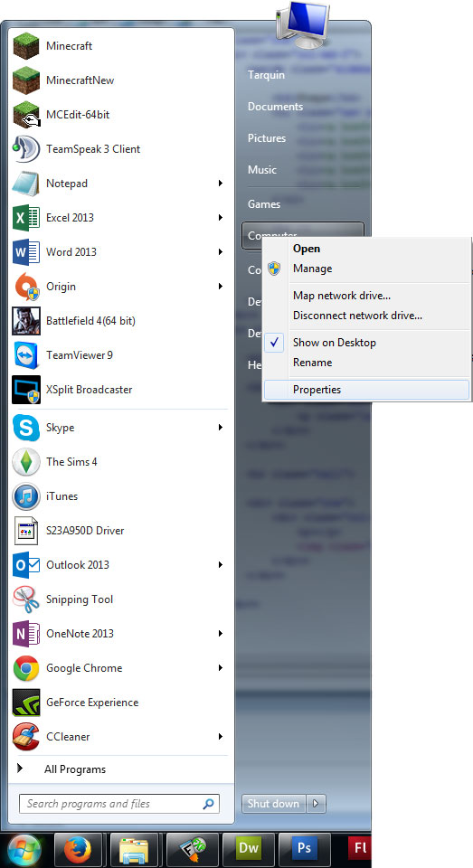473x868 pixels.
Task: Open Windows Explorer from the taskbar
Action: [x=134, y=849]
